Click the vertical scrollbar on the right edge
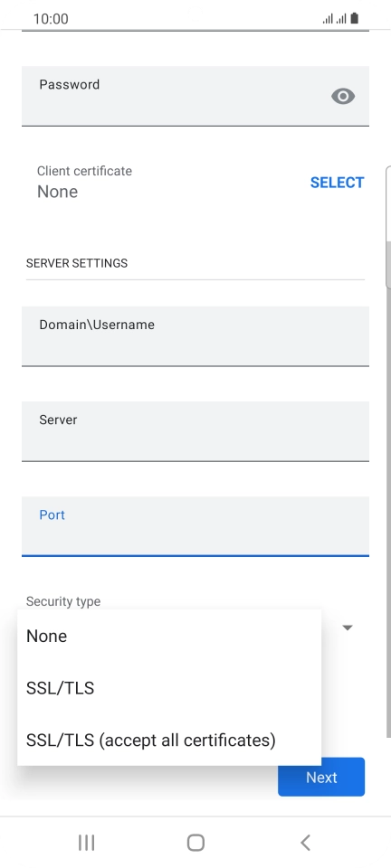 click(x=388, y=451)
